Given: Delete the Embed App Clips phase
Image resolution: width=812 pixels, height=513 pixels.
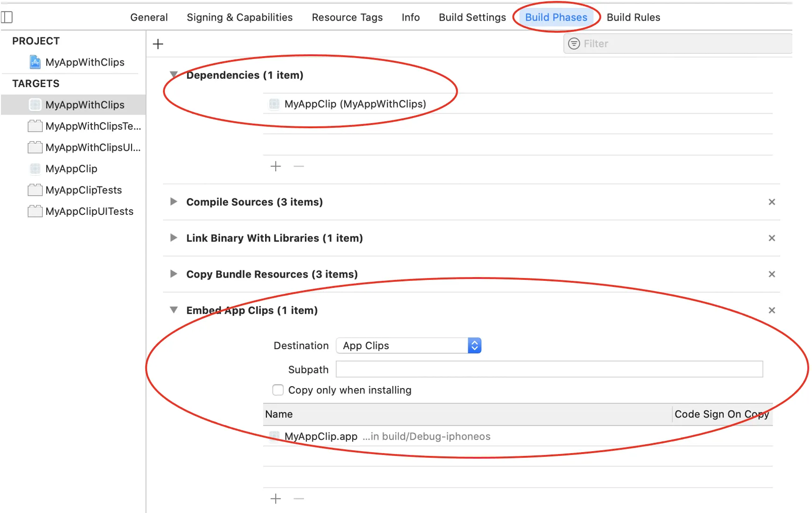Looking at the screenshot, I should pyautogui.click(x=772, y=310).
